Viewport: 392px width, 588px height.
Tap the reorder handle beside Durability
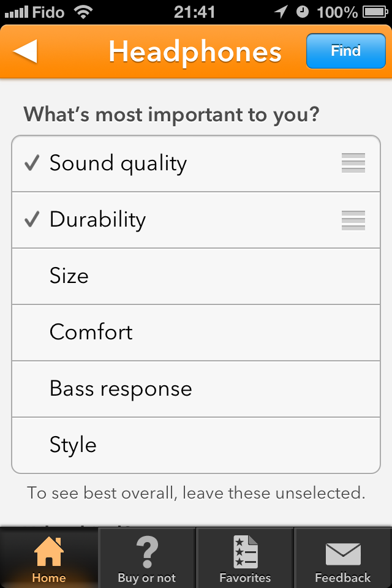click(353, 220)
